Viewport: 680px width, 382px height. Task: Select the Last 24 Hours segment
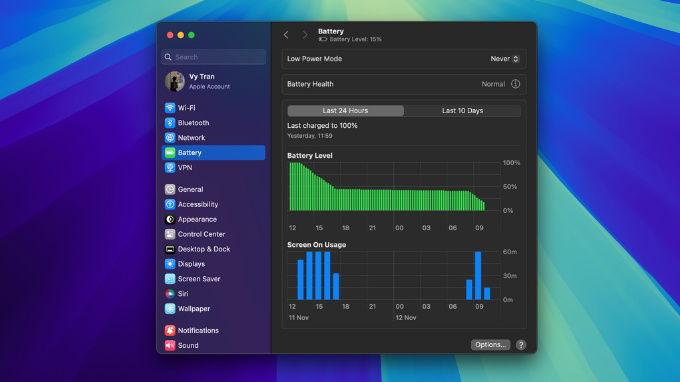tap(346, 111)
